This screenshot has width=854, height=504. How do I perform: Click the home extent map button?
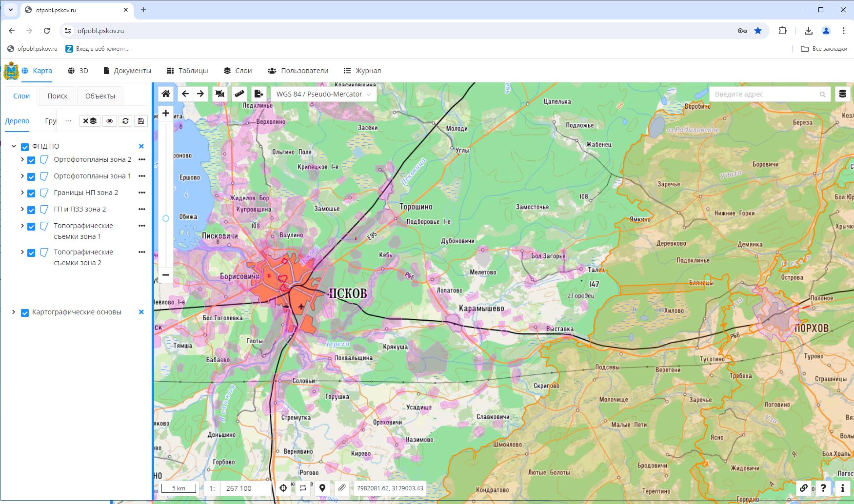166,94
